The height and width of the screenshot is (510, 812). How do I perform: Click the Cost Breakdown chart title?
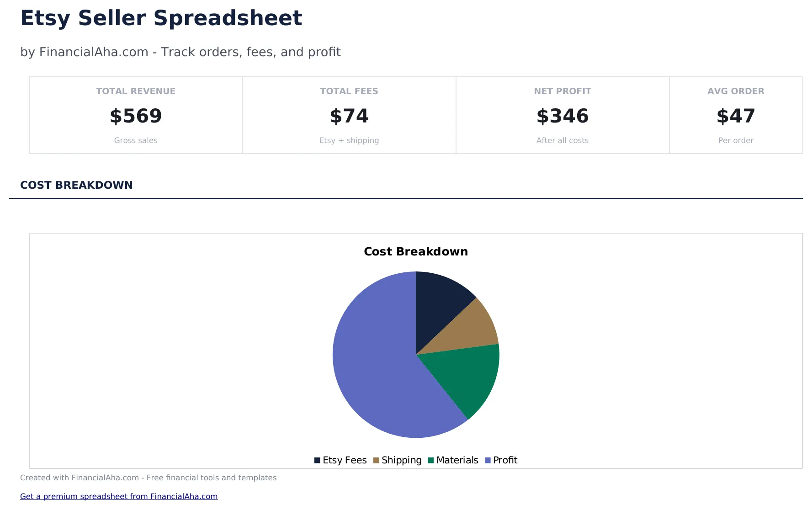[x=415, y=251]
